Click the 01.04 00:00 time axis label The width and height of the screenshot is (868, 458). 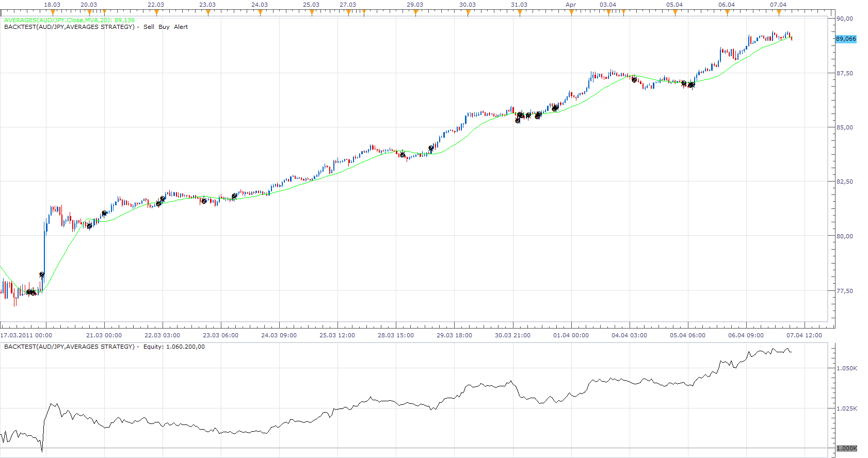[571, 335]
